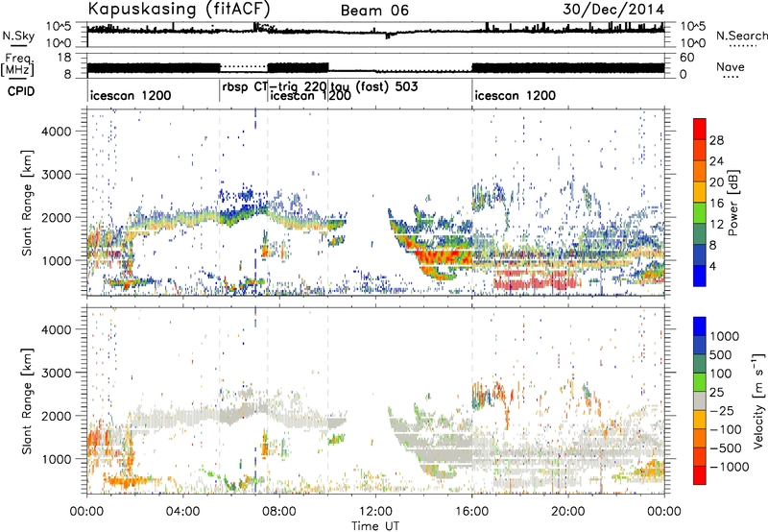Click the 04:00 time tick label

click(182, 512)
